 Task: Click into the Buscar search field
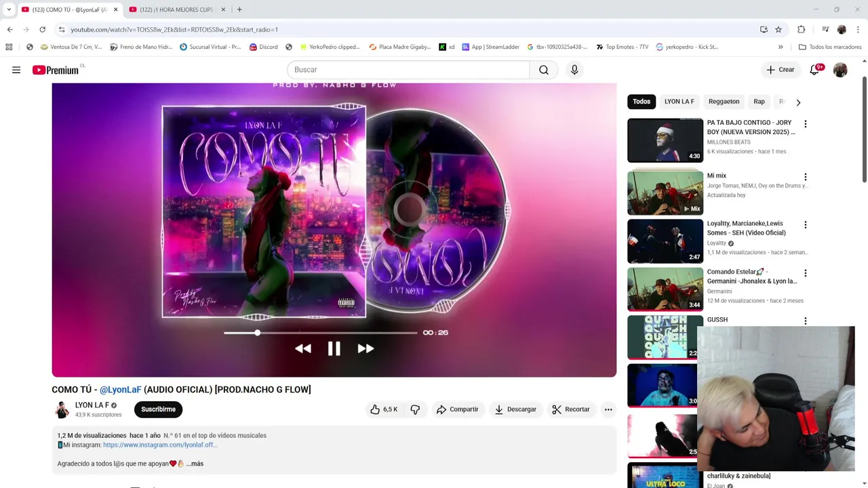408,70
